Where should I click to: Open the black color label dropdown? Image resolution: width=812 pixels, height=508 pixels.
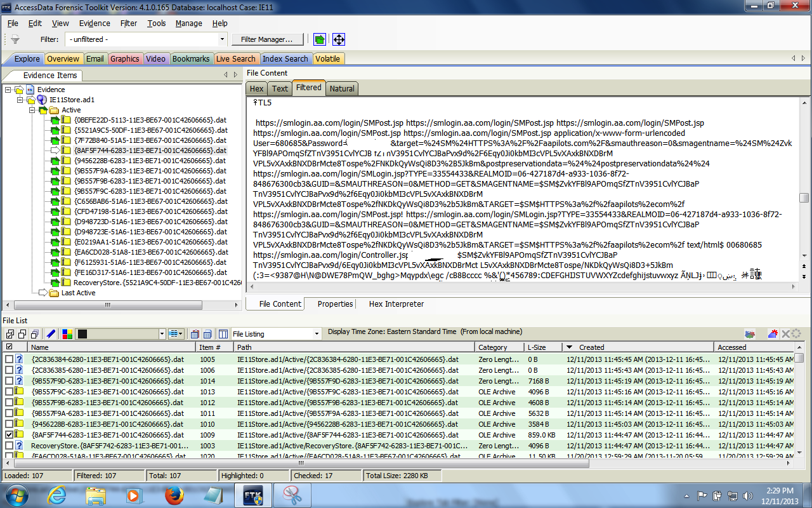162,334
